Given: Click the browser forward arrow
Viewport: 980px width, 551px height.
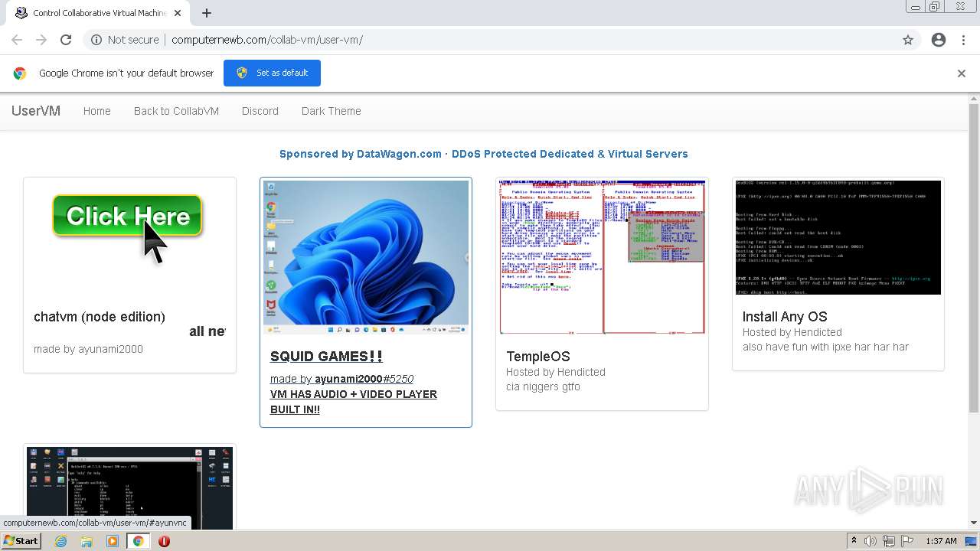Looking at the screenshot, I should [x=41, y=40].
